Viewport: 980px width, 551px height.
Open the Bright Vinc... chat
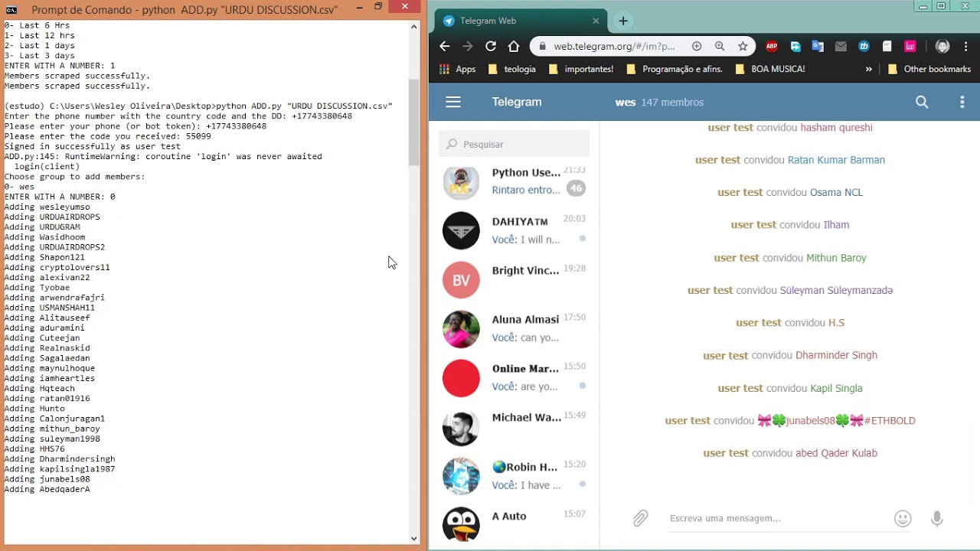click(x=514, y=279)
